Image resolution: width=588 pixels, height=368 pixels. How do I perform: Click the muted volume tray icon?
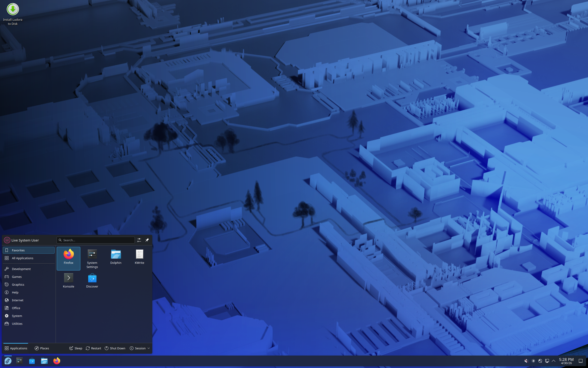(x=526, y=361)
